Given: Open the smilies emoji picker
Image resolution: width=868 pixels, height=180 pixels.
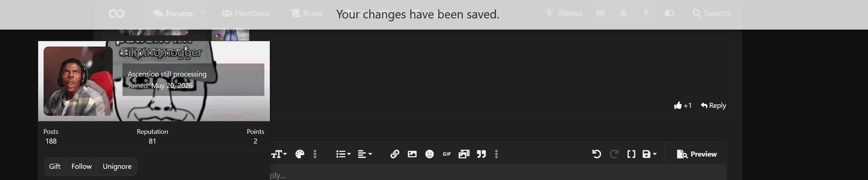Looking at the screenshot, I should coord(429,154).
